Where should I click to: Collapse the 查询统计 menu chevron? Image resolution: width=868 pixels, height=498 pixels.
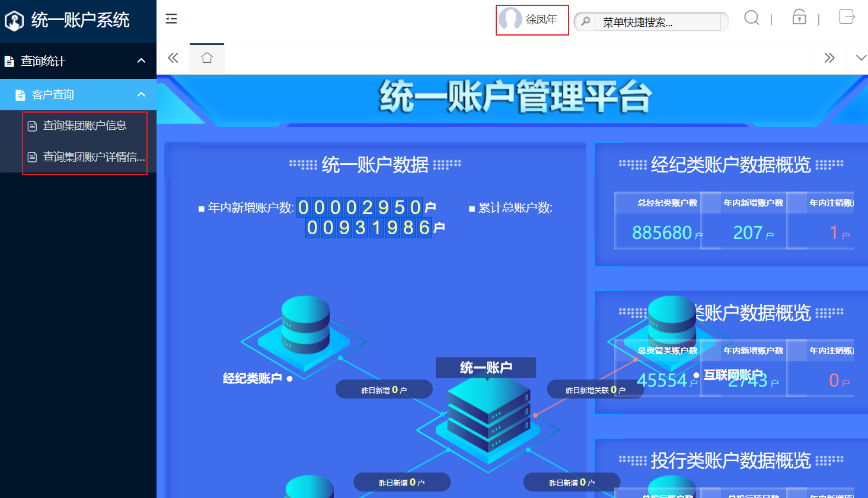[141, 60]
